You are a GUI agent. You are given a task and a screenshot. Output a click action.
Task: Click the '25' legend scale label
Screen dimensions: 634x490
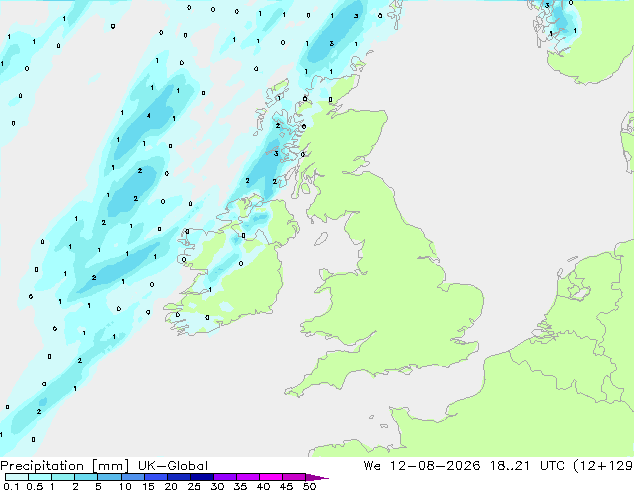tap(194, 486)
